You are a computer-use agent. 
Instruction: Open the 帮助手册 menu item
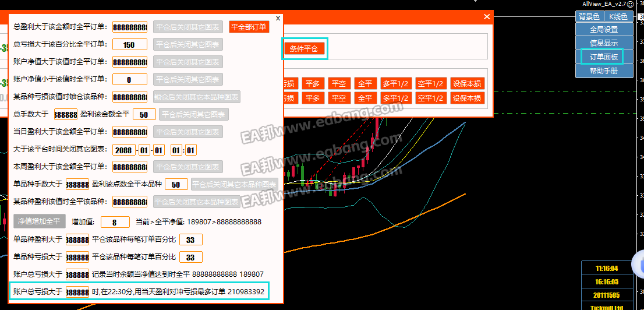pos(603,71)
